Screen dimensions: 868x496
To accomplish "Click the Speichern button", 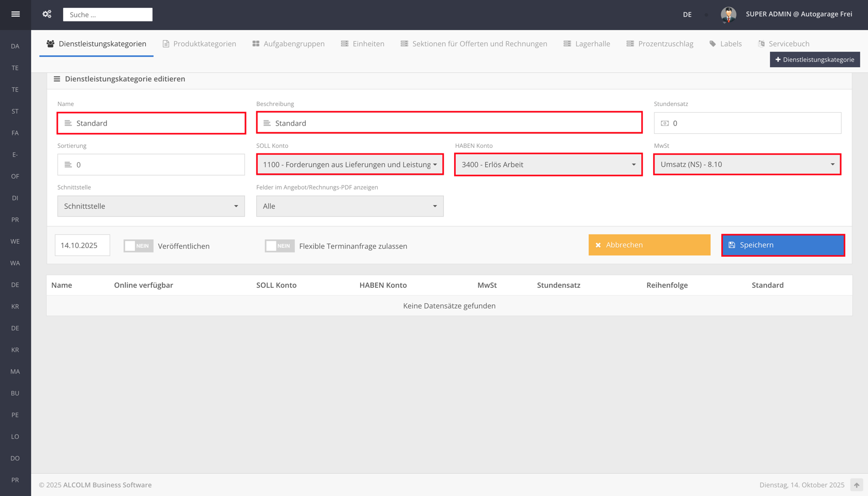I will [783, 245].
